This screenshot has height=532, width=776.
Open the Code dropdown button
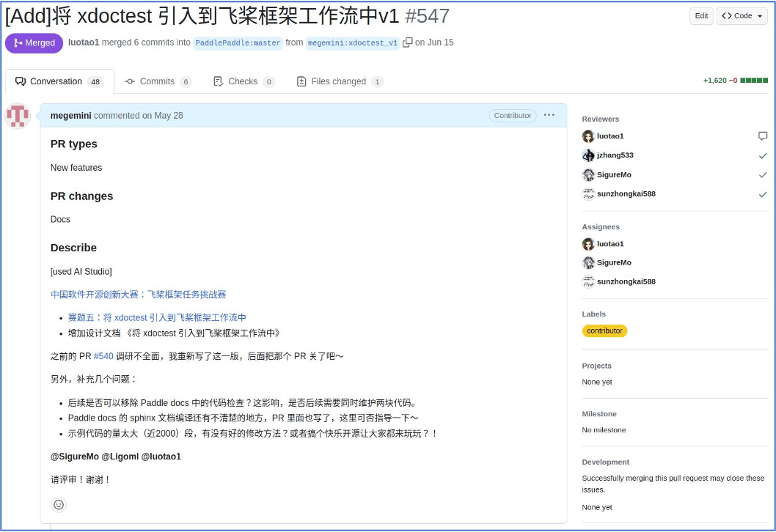point(742,16)
